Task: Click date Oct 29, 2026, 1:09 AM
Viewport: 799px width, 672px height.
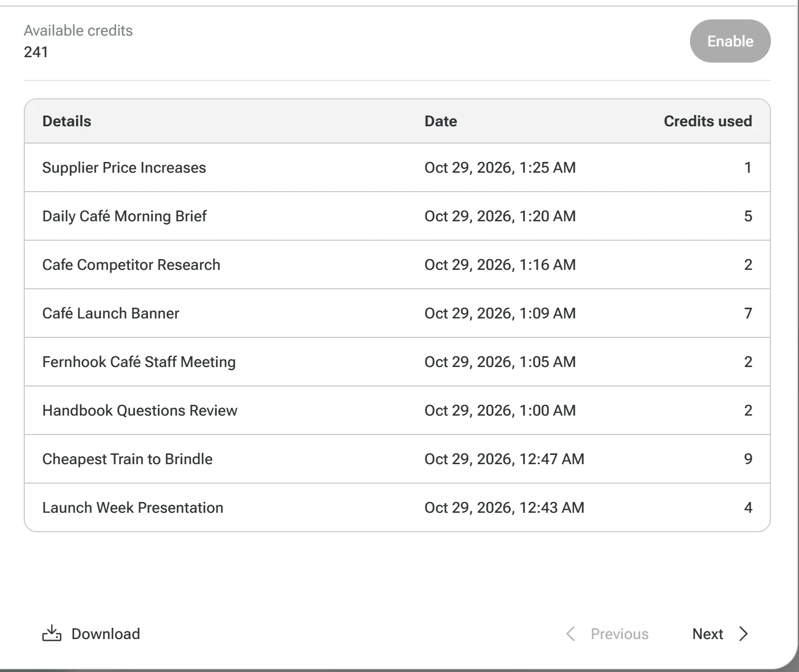Action: (x=500, y=313)
